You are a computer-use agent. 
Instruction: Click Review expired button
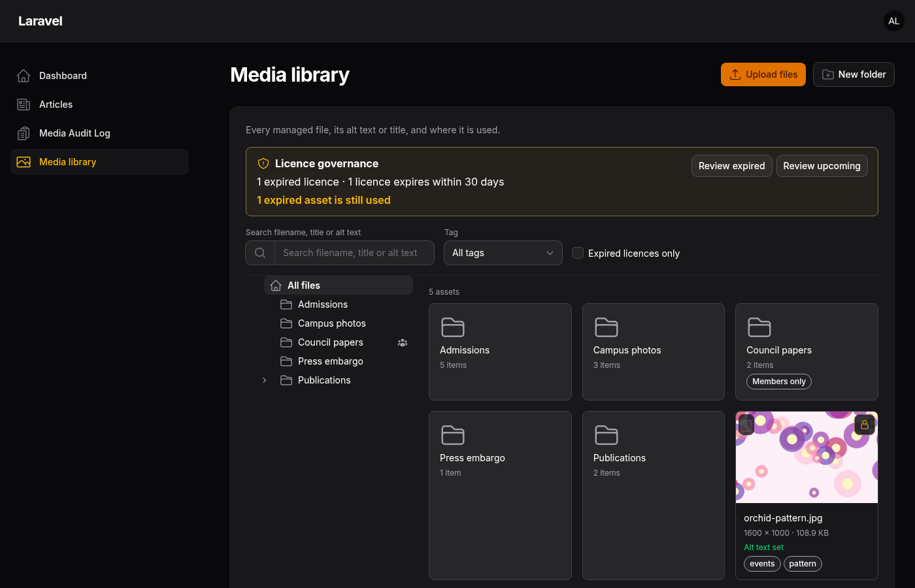point(732,166)
